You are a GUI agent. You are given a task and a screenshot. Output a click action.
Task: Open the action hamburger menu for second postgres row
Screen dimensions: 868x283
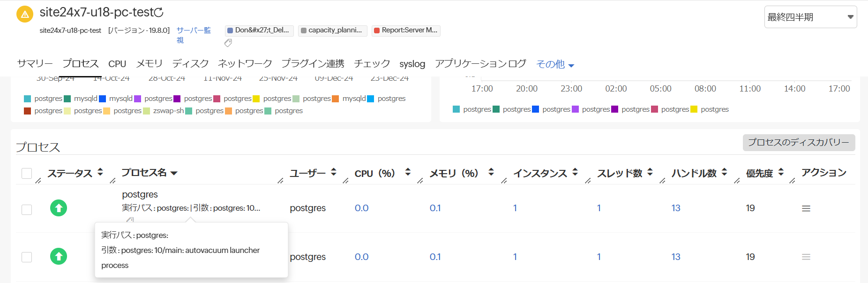[806, 257]
